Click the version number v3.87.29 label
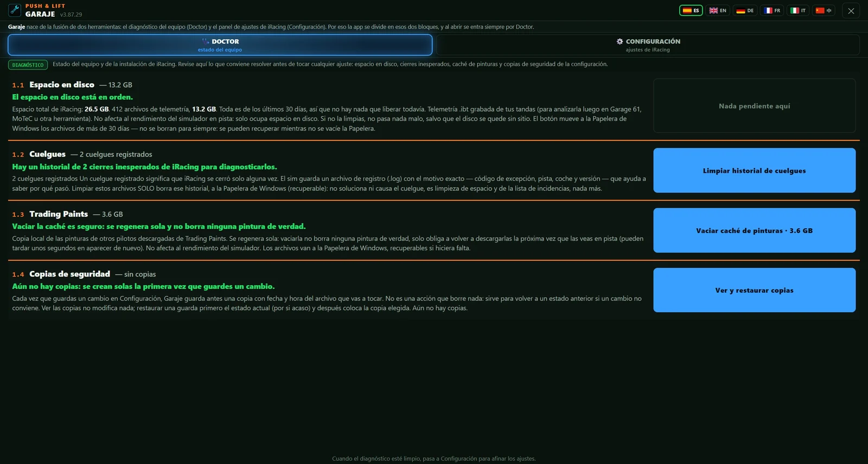868x464 pixels. (x=71, y=15)
